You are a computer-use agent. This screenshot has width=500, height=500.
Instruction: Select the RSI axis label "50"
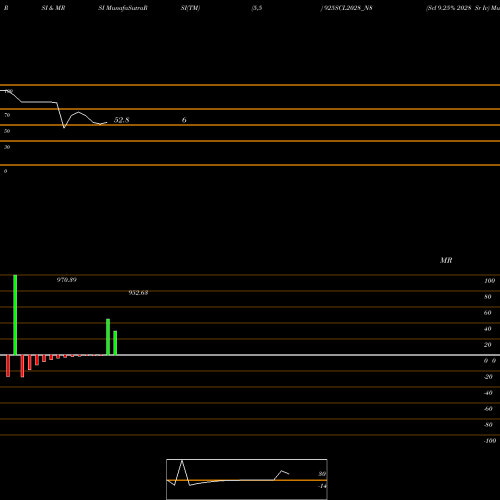click(x=7, y=131)
